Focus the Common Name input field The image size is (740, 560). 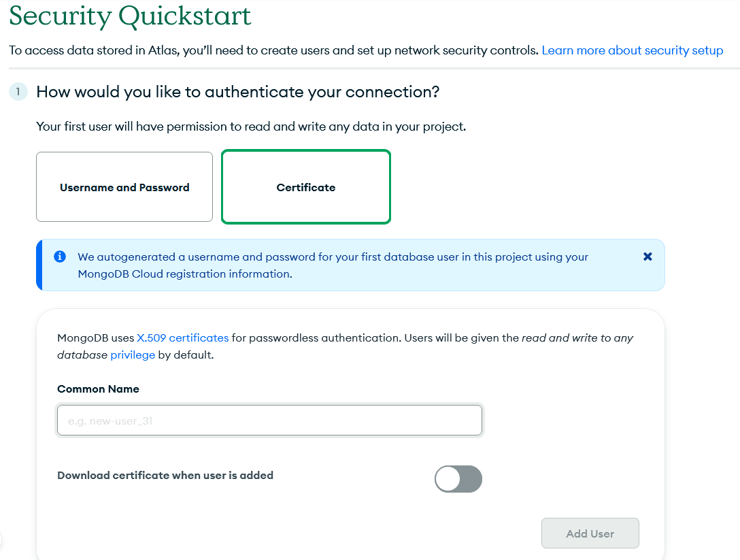[269, 421]
